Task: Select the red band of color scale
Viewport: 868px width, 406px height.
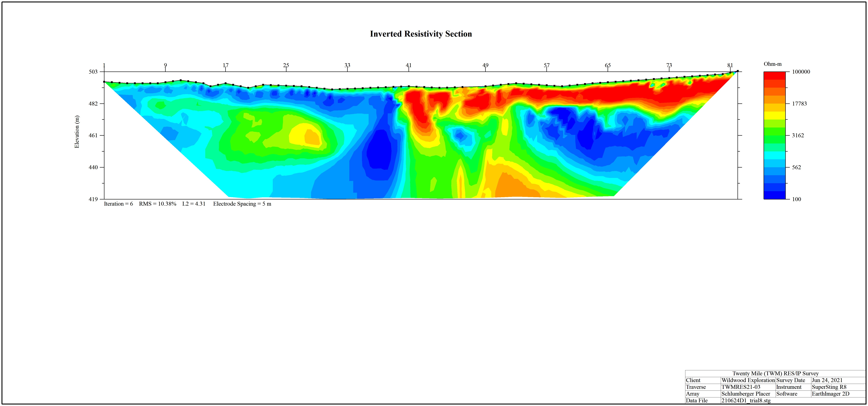Action: [x=774, y=76]
